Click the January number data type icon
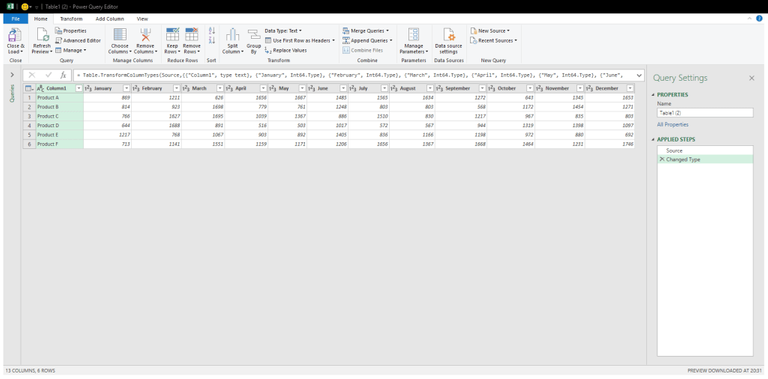This screenshot has height=379, width=768. point(88,88)
